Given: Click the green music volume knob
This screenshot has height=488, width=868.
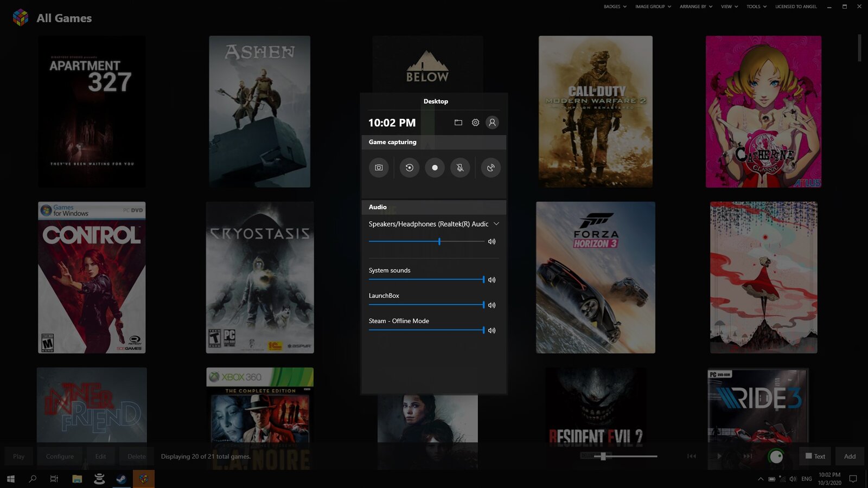Looking at the screenshot, I should point(776,457).
